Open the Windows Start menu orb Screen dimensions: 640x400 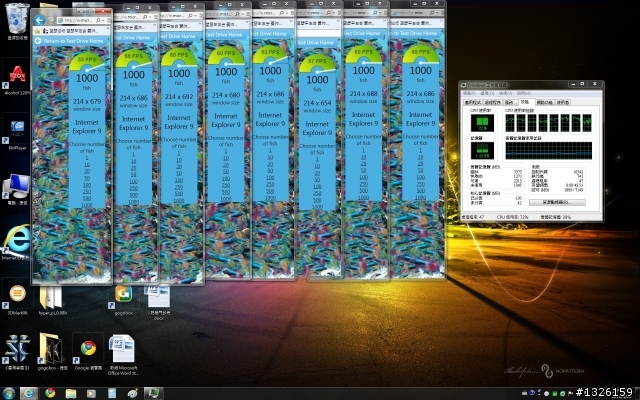coord(8,393)
